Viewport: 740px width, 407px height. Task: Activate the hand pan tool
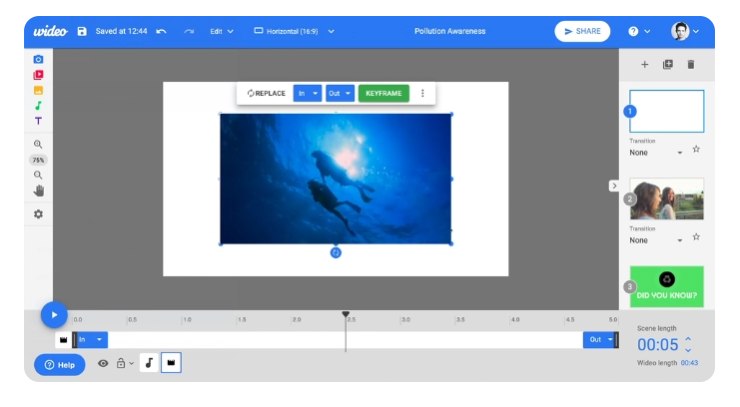coord(38,190)
